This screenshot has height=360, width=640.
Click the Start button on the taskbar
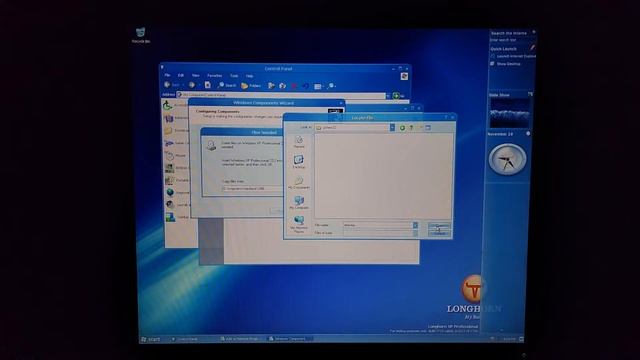tap(150, 339)
